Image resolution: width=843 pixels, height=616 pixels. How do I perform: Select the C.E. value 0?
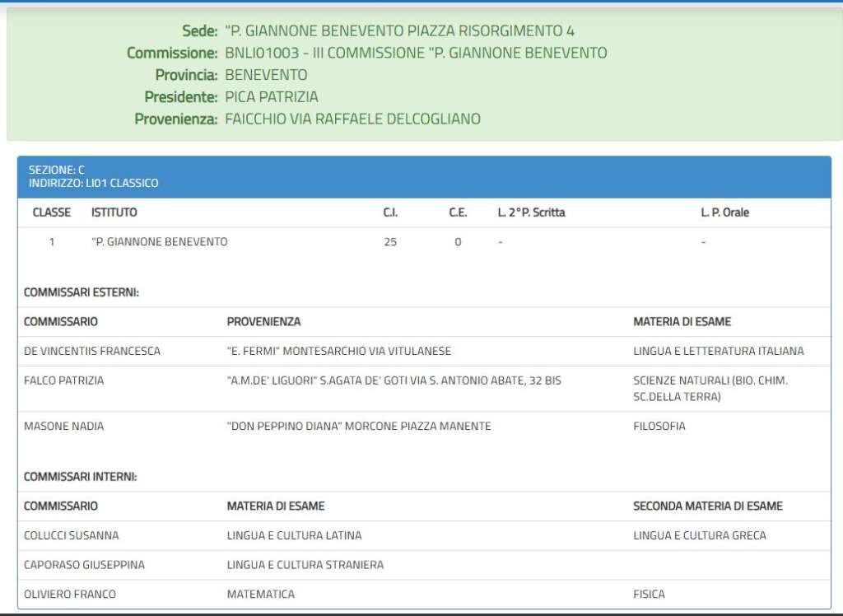(458, 242)
